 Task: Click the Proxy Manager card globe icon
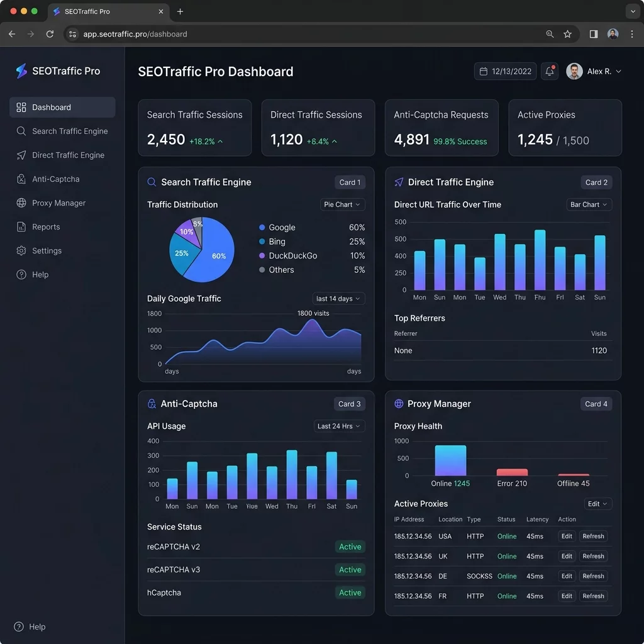399,404
